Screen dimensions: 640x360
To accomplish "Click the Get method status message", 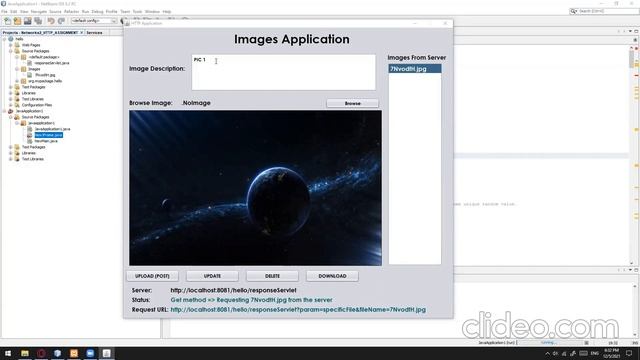I will (251, 300).
